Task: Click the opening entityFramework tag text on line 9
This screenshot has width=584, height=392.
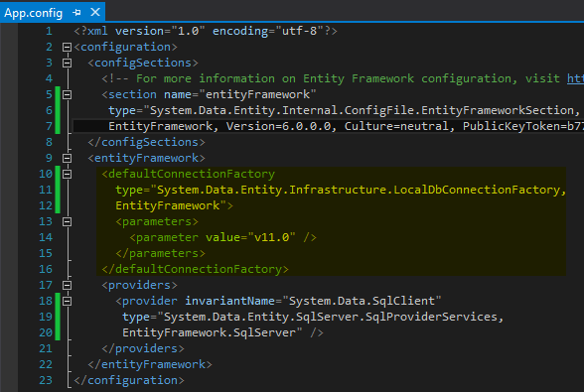Action: point(146,158)
